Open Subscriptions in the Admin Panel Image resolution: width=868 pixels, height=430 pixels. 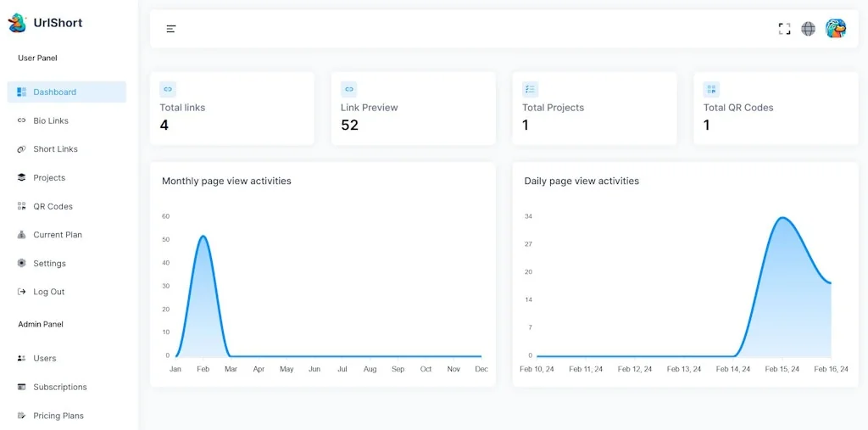coord(59,388)
